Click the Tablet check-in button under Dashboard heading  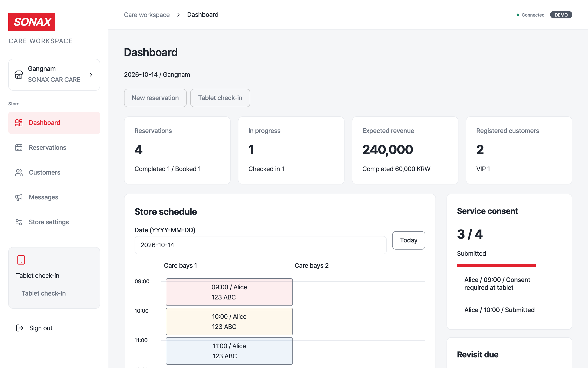[220, 98]
